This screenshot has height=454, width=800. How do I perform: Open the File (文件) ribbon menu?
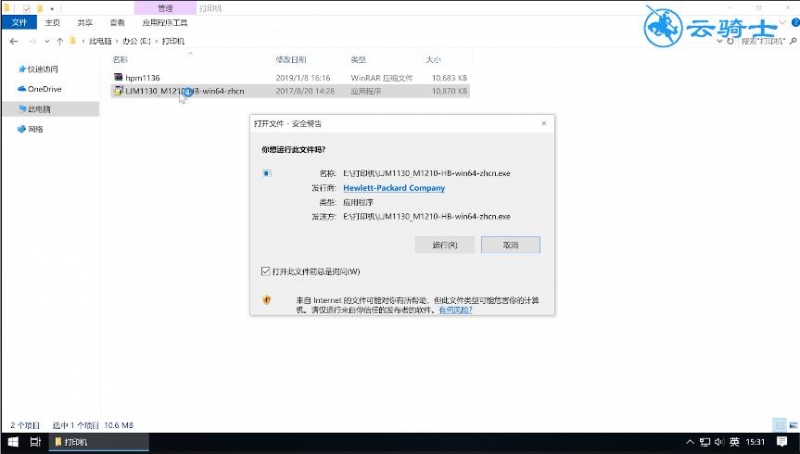pos(19,22)
